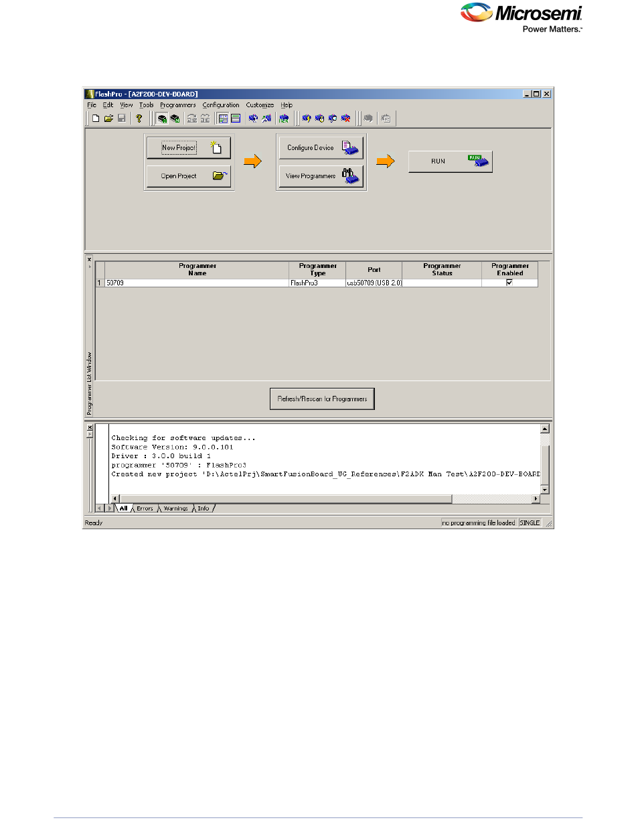636x840 pixels.
Task: Click the green RUN toolbar icon
Action: (x=284, y=119)
